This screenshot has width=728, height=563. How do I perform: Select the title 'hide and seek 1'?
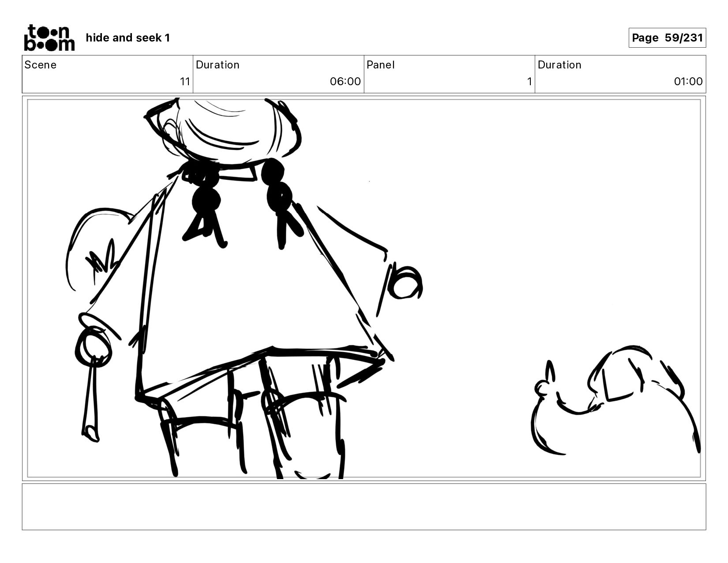pos(128,38)
